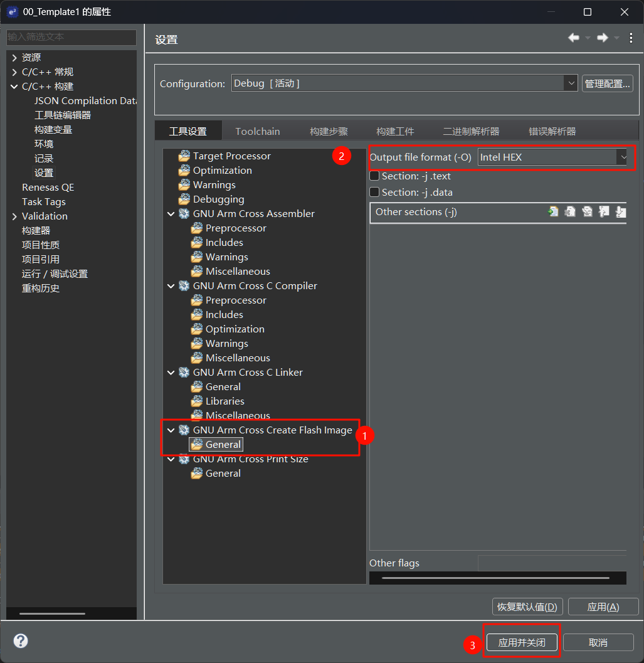Click the 应用并关闭 button
644x663 pixels.
click(x=522, y=642)
